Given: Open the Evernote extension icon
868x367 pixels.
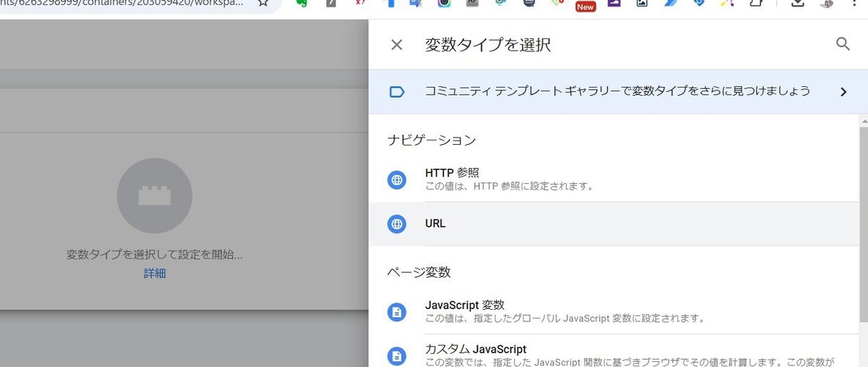Looking at the screenshot, I should click(302, 4).
